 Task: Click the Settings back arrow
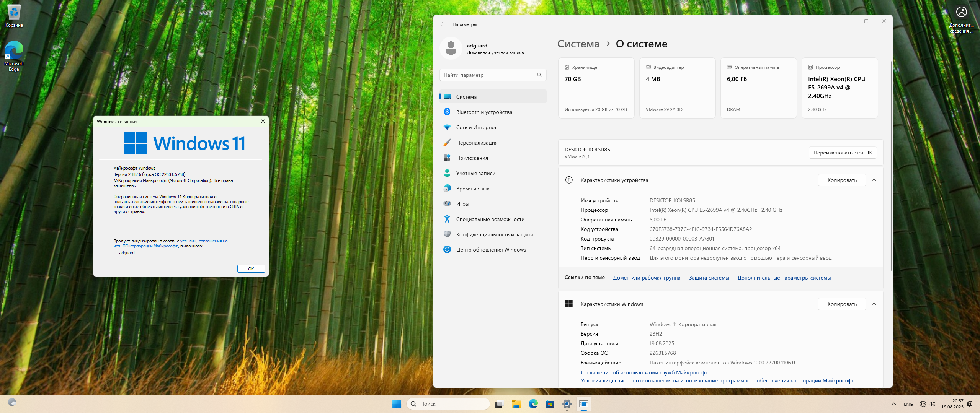[x=443, y=24]
